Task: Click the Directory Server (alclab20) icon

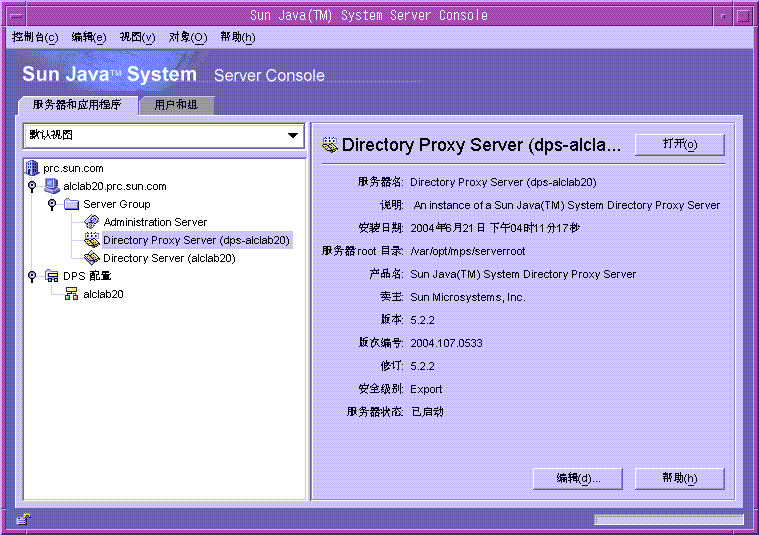Action: pos(91,258)
